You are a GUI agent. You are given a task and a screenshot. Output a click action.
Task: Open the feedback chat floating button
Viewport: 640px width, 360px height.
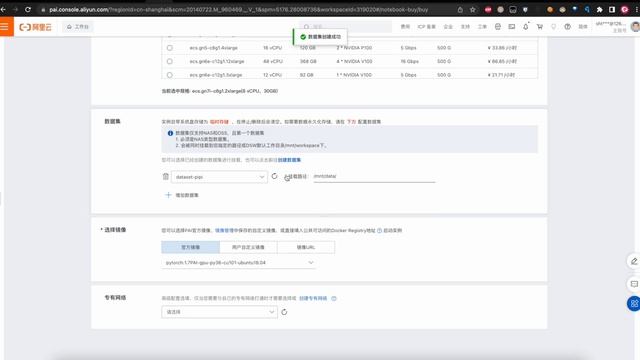[x=634, y=284]
